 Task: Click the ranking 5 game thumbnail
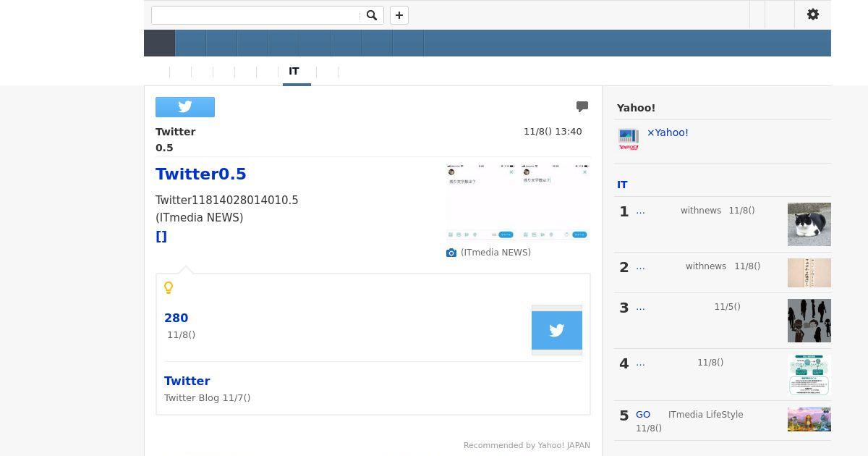809,419
